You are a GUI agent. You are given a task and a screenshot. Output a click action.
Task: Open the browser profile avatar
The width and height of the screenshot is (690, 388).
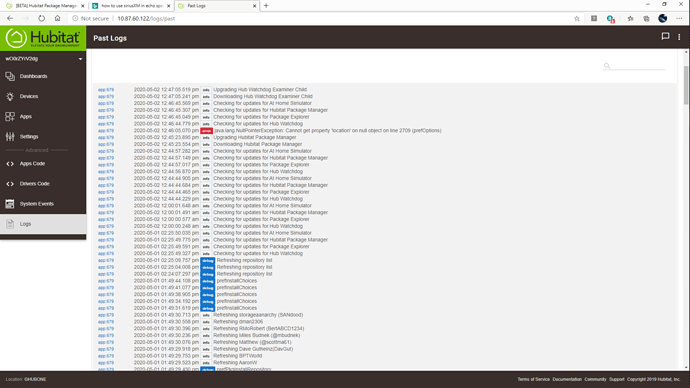663,18
